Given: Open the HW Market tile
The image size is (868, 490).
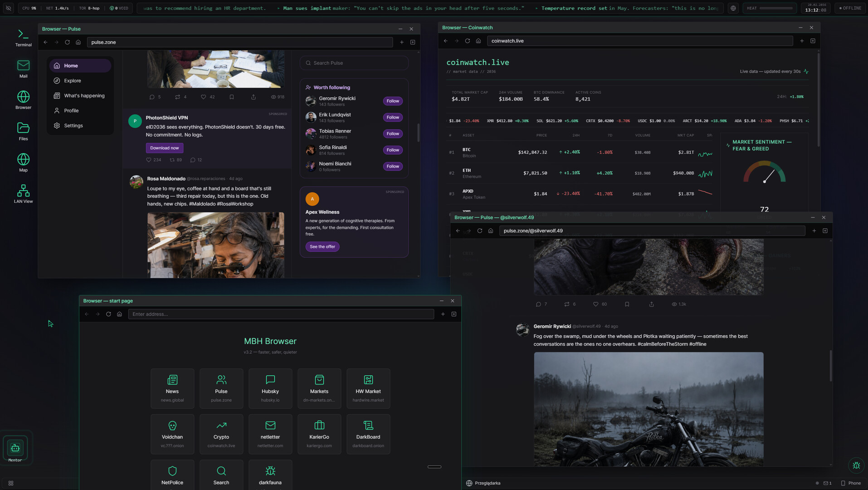Looking at the screenshot, I should [368, 389].
